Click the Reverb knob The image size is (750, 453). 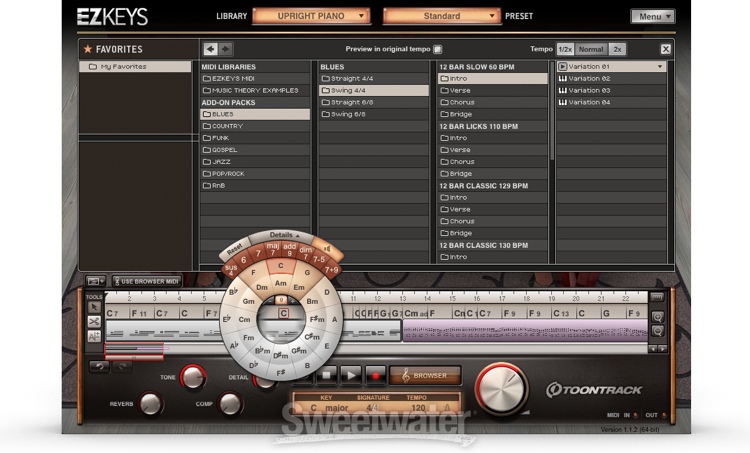pos(151,404)
